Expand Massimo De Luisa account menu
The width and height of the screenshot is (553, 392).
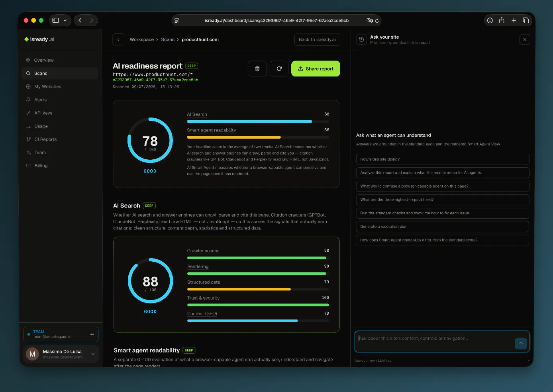click(x=61, y=354)
